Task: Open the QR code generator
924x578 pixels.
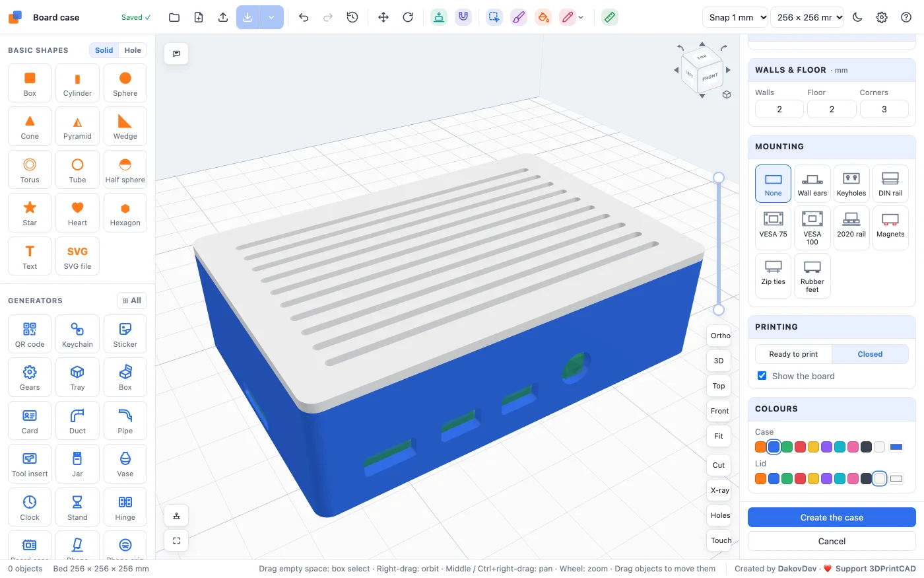Action: pyautogui.click(x=30, y=334)
